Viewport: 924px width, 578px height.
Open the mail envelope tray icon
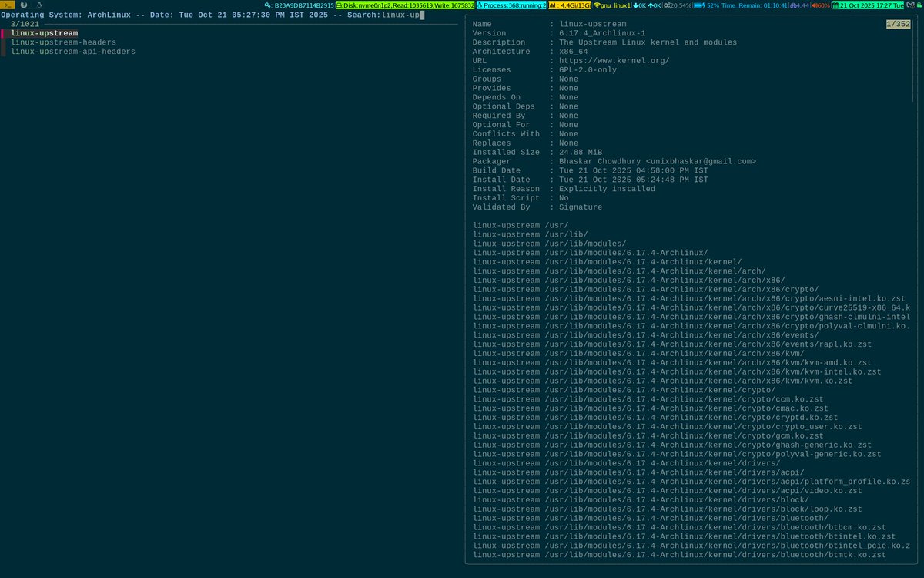pyautogui.click(x=909, y=5)
